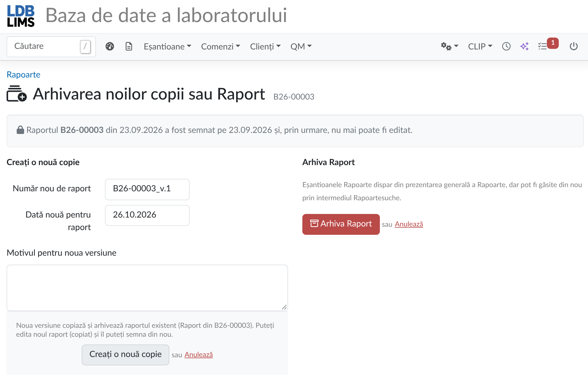
Task: Click the Baza de date a laboratorului title
Action: tap(166, 15)
